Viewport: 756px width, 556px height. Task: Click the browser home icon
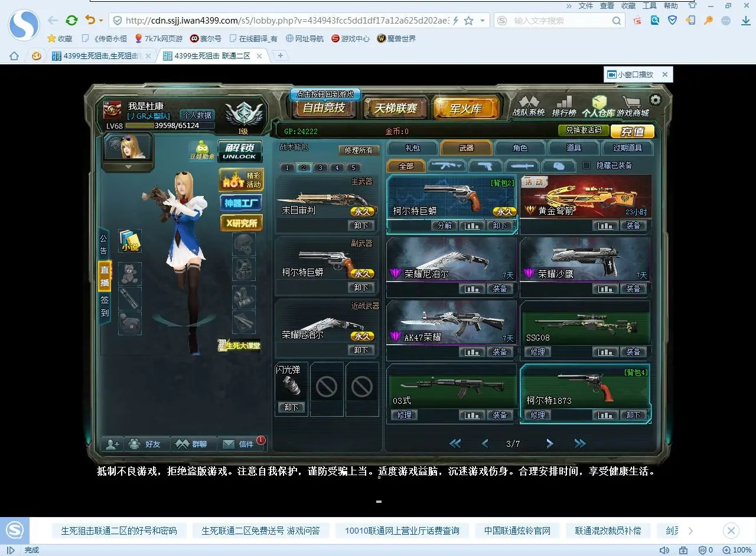14,55
